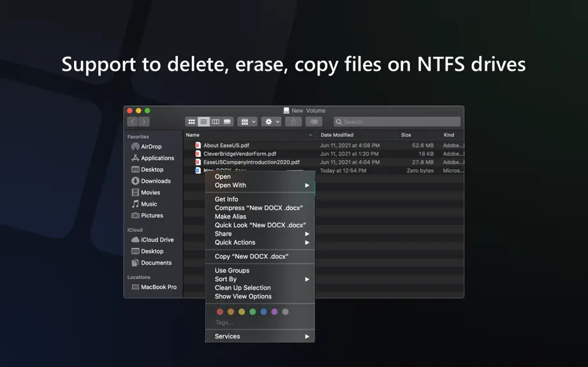Open Documents in the sidebar
This screenshot has height=367, width=588.
click(153, 263)
